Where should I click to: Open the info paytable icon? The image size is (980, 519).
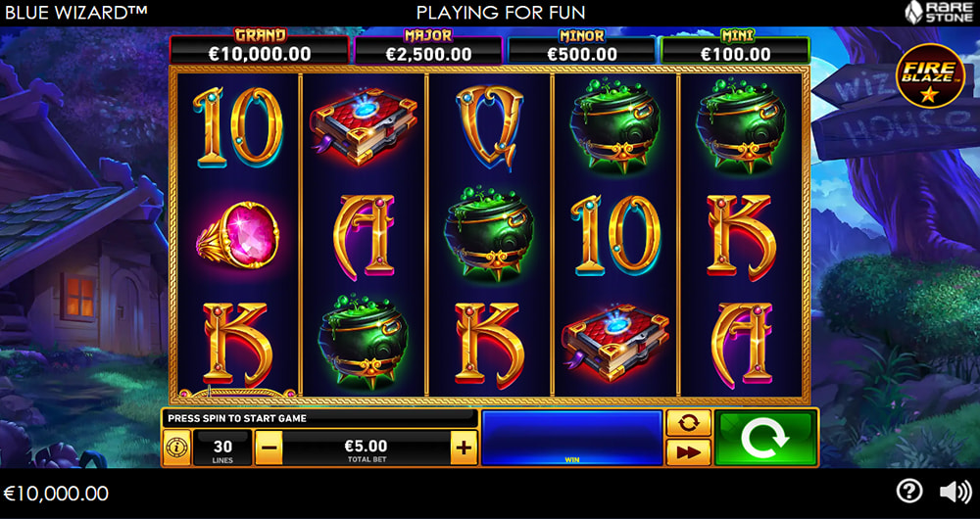pos(176,448)
